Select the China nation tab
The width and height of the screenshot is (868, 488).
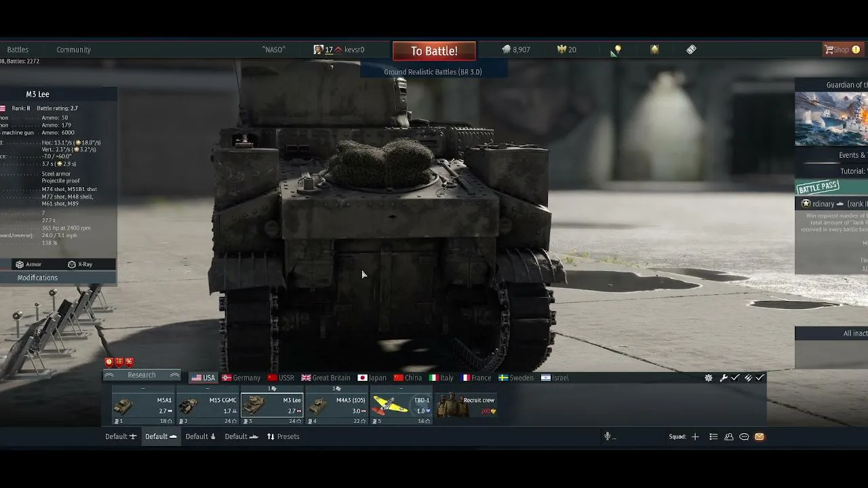[408, 378]
